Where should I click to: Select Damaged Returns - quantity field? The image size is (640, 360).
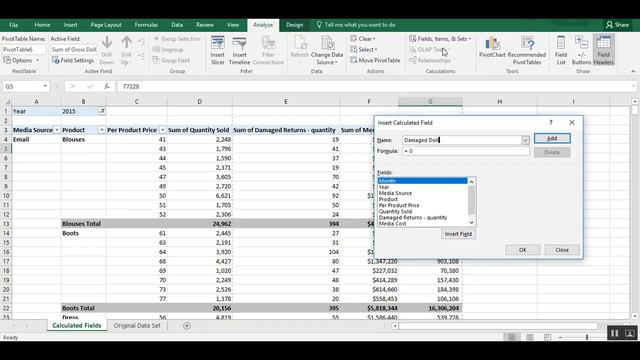[413, 218]
